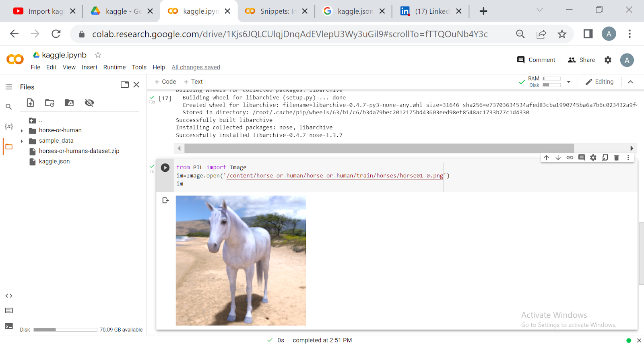This screenshot has height=345, width=644.
Task: Open the code snippets sidebar icon
Action: click(x=9, y=296)
